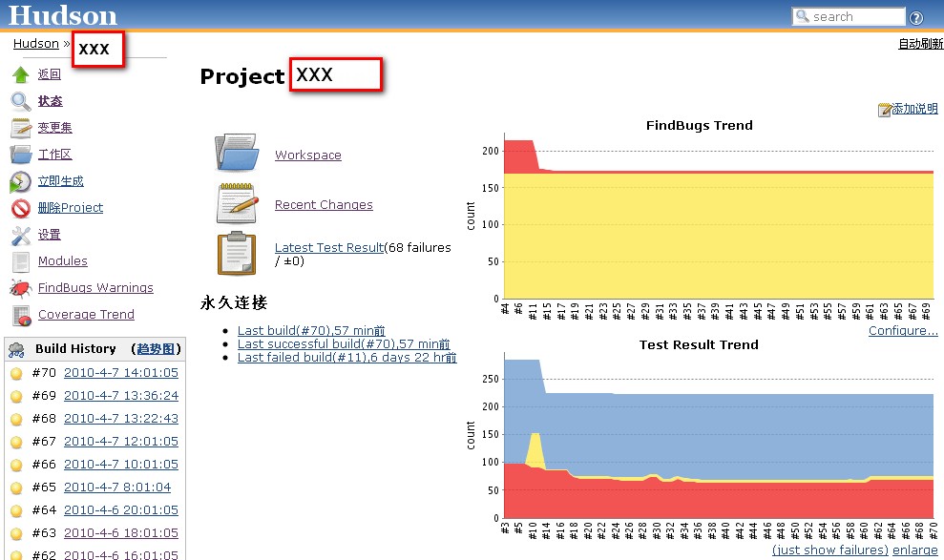
Task: Click the Hudson logo title
Action: coord(63,15)
